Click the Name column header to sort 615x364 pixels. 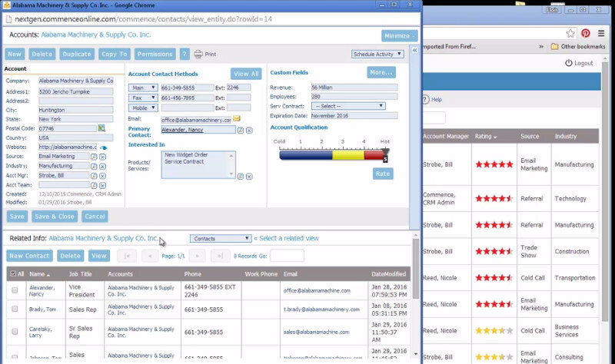click(38, 273)
